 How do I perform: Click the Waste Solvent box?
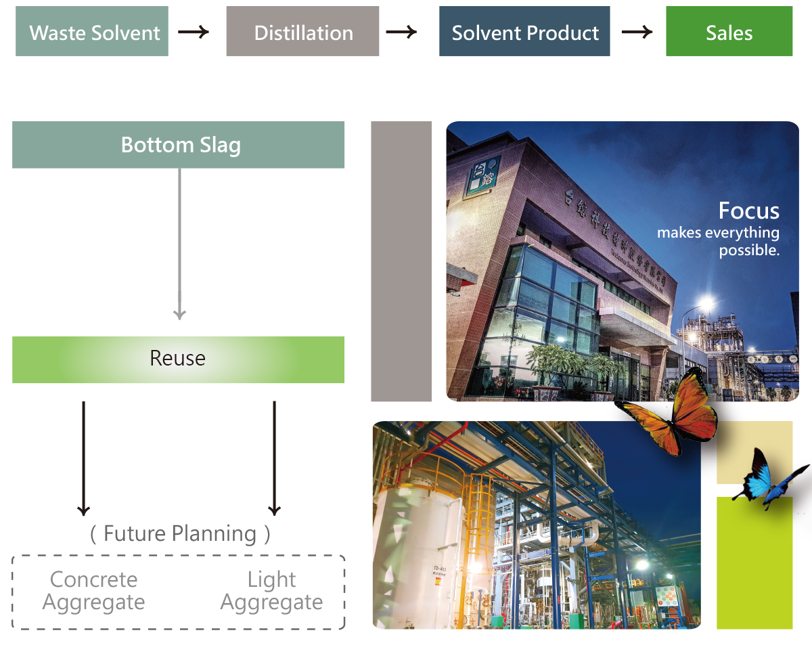(92, 32)
